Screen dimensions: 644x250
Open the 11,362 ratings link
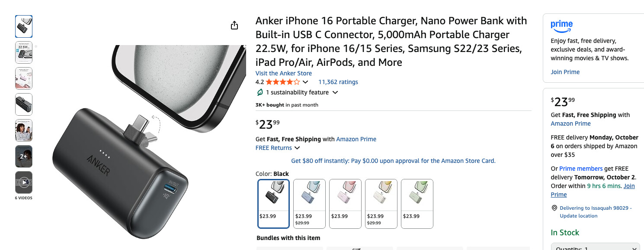338,82
